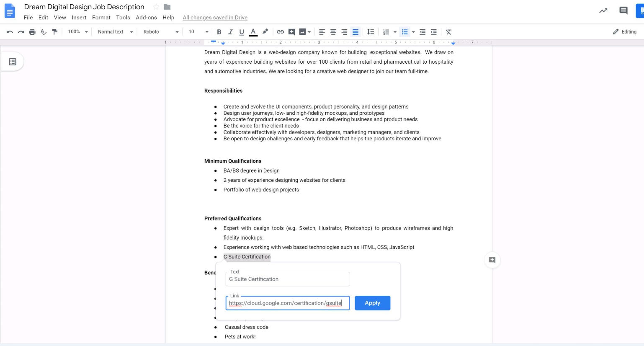Viewport: 644px width, 346px height.
Task: Click the link Text input field
Action: click(288, 279)
